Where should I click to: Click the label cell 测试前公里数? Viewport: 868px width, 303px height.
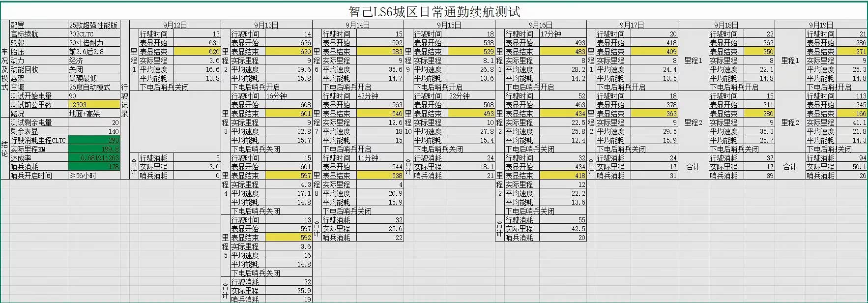click(39, 105)
